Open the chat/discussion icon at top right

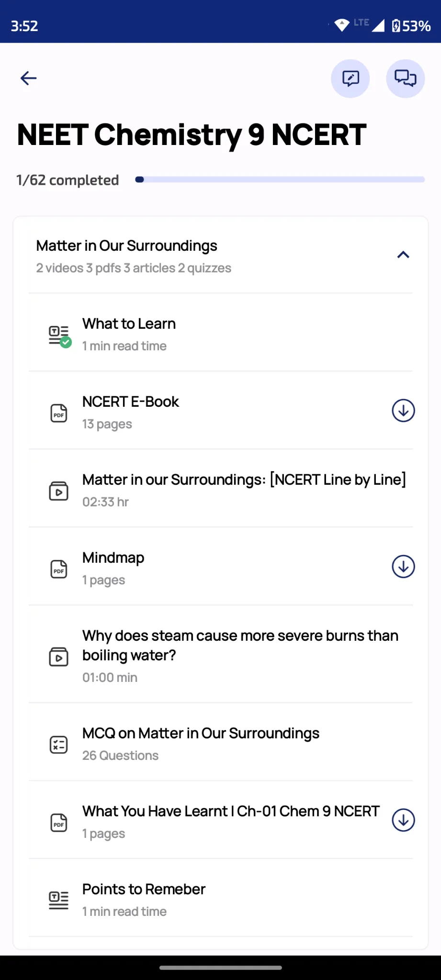click(405, 78)
